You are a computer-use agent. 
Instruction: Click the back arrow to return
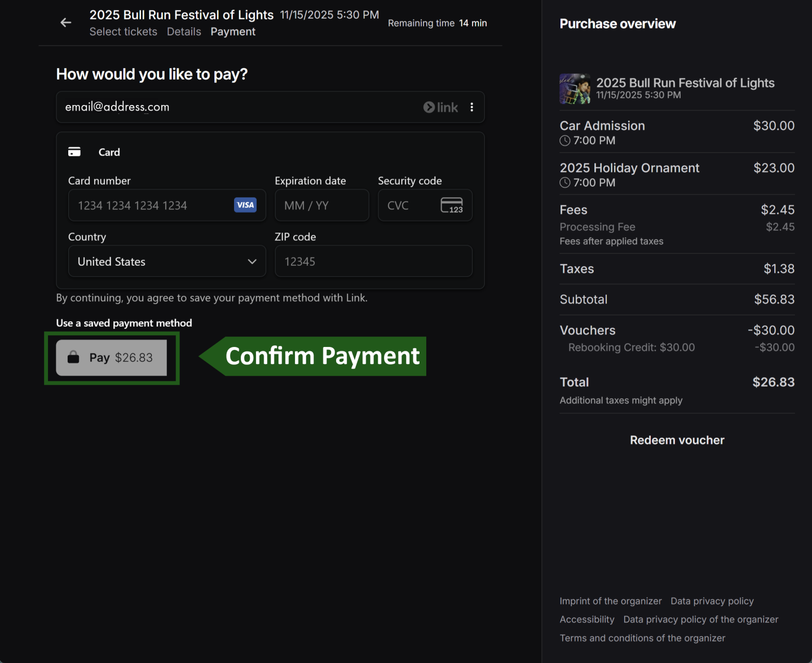(66, 23)
